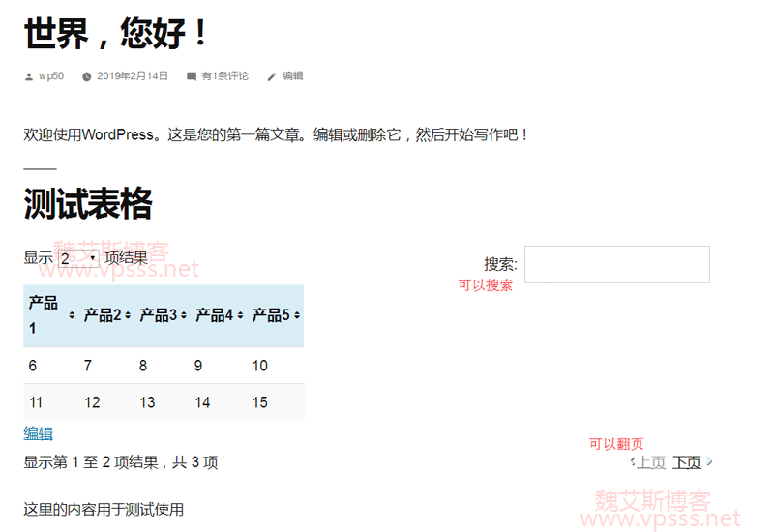The height and width of the screenshot is (532, 774).
Task: Click table cell with value 11
Action: (36, 402)
